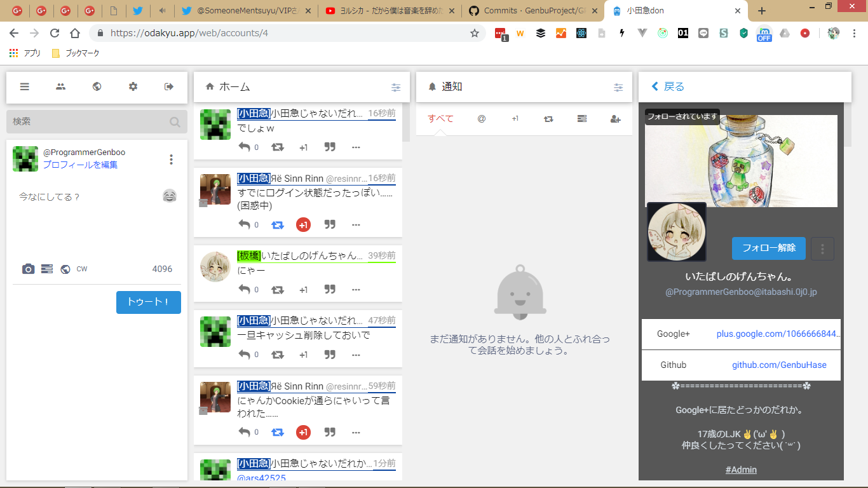
Task: Click the 検索 search field
Action: [x=89, y=122]
